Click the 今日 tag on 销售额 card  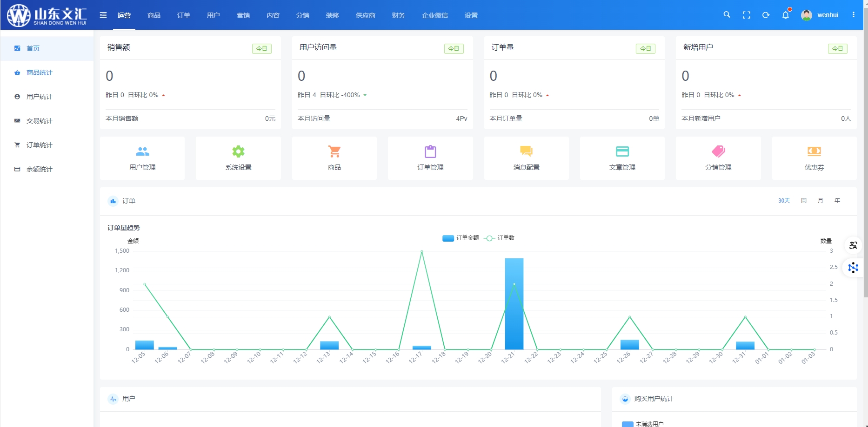coord(262,48)
